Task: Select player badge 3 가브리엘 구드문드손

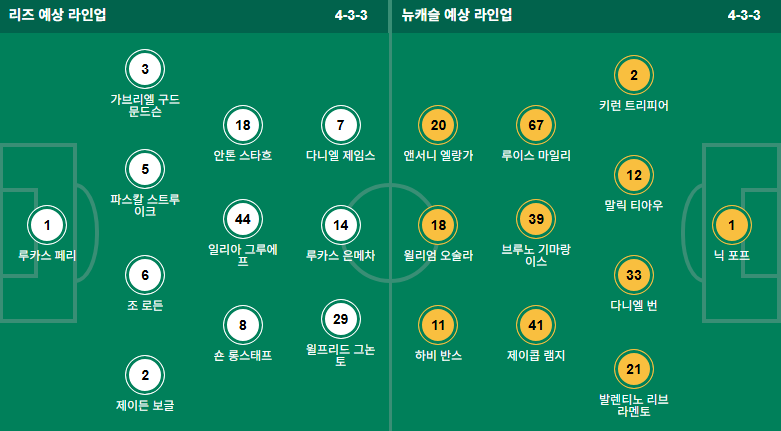Action: pos(145,69)
